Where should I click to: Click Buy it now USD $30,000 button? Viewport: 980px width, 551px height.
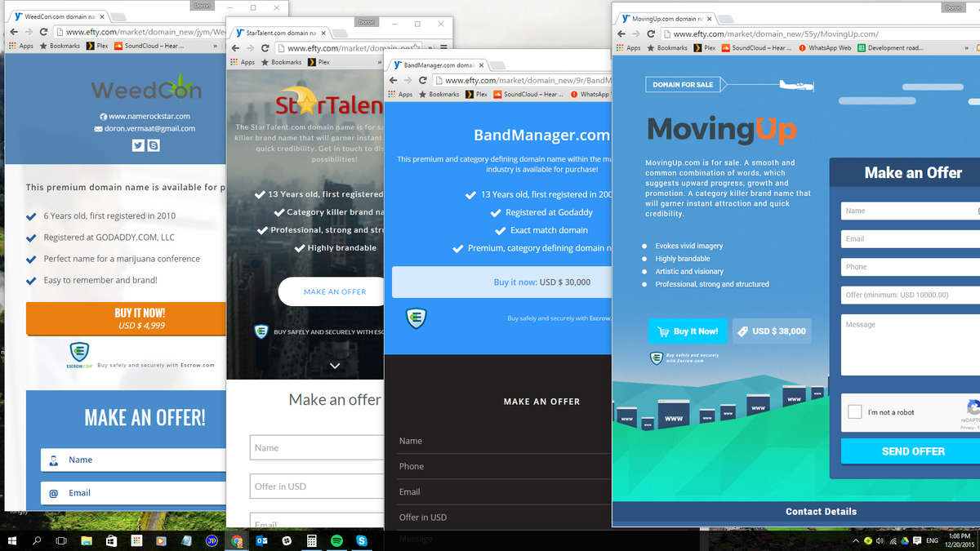(x=501, y=282)
